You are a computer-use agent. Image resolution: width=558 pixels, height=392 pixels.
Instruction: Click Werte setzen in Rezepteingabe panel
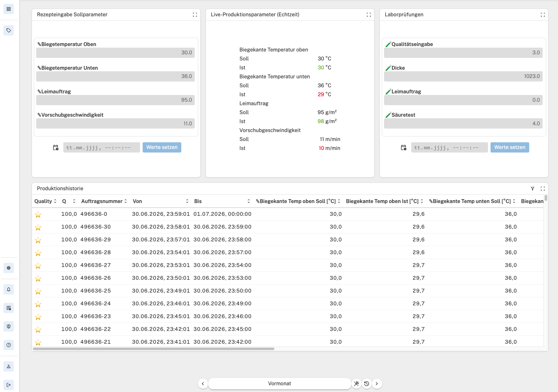[x=162, y=147]
